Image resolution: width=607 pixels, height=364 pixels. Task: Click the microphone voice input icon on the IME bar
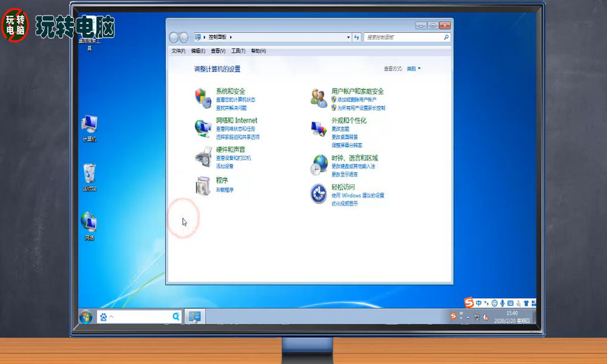(502, 303)
